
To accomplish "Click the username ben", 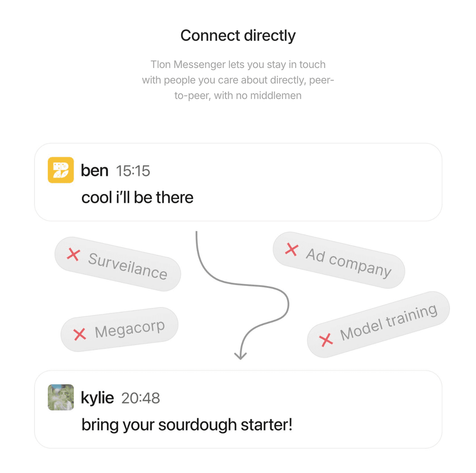I will (x=94, y=171).
